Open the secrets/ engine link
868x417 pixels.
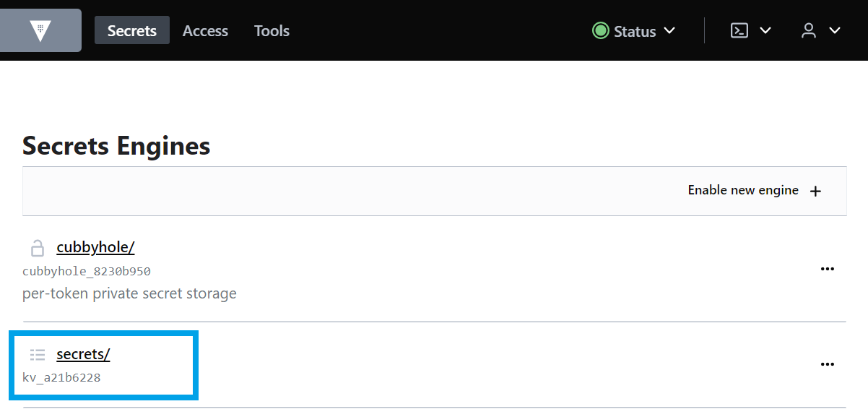pyautogui.click(x=83, y=354)
